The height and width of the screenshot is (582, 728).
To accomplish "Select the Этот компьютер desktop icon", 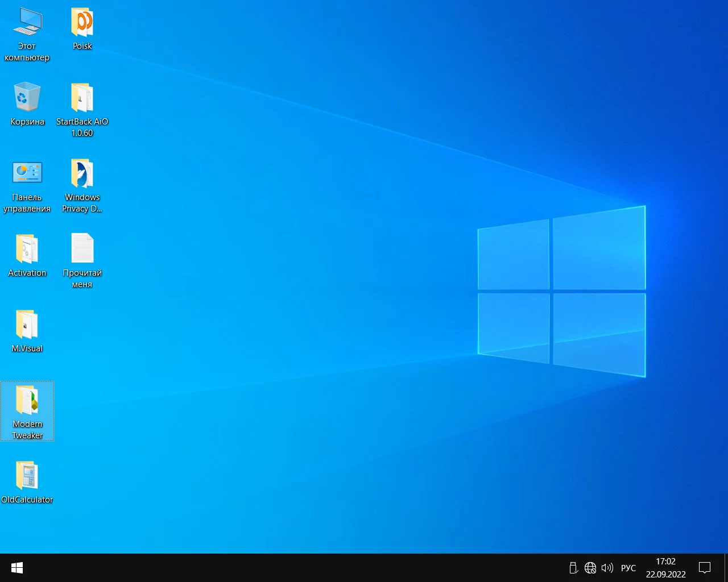I will [x=27, y=23].
